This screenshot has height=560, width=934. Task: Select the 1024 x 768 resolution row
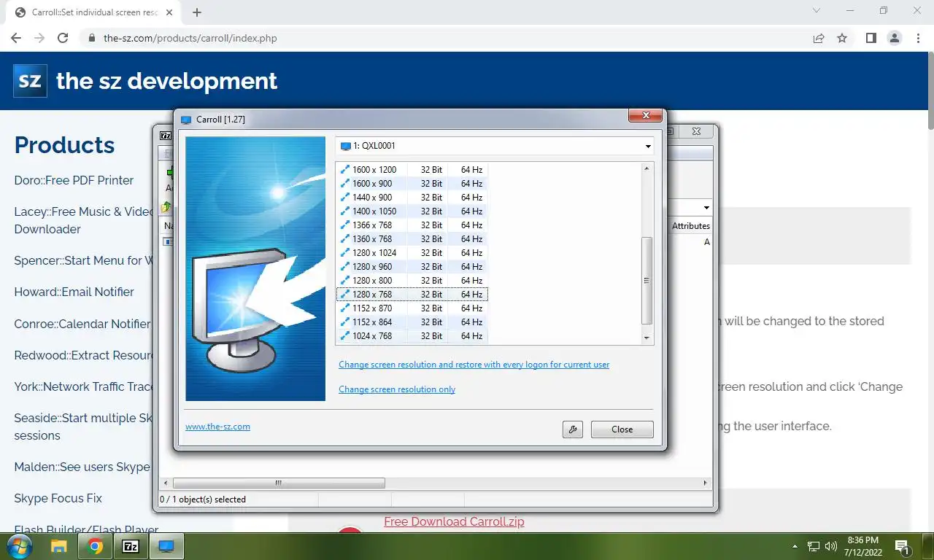(x=412, y=336)
